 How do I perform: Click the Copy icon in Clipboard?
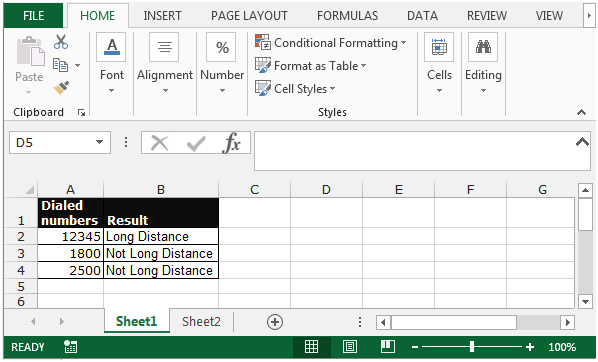(60, 65)
